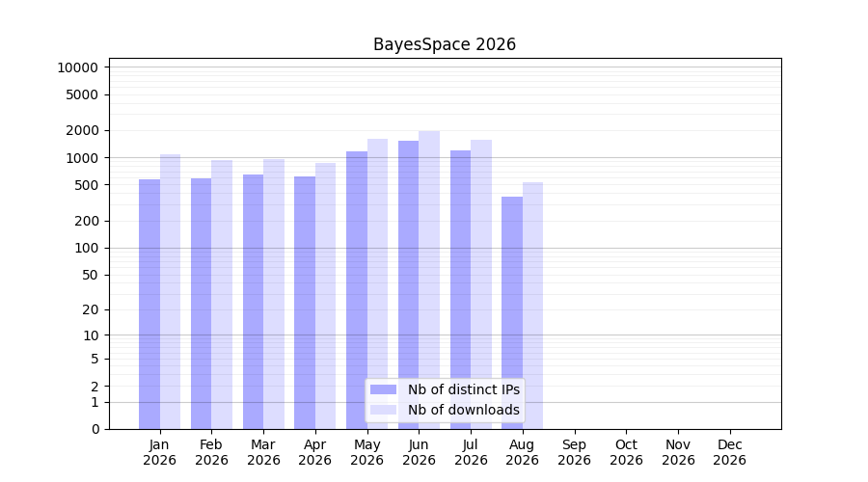This screenshot has width=868, height=482.
Task: Click the 200 y-axis tick label
Action: (86, 221)
